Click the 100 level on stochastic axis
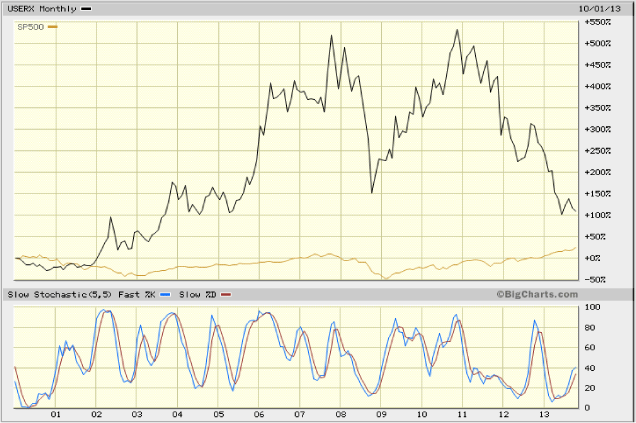The height and width of the screenshot is (423, 636). tap(592, 308)
